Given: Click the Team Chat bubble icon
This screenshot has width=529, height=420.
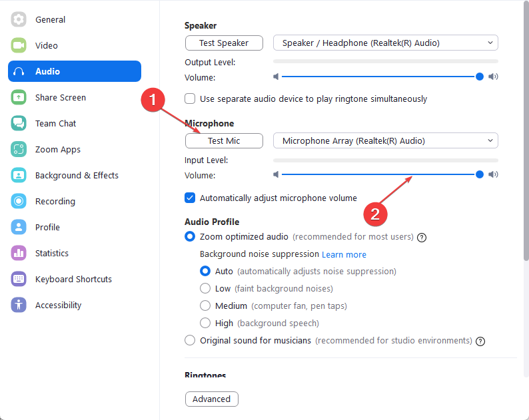Looking at the screenshot, I should tap(19, 124).
